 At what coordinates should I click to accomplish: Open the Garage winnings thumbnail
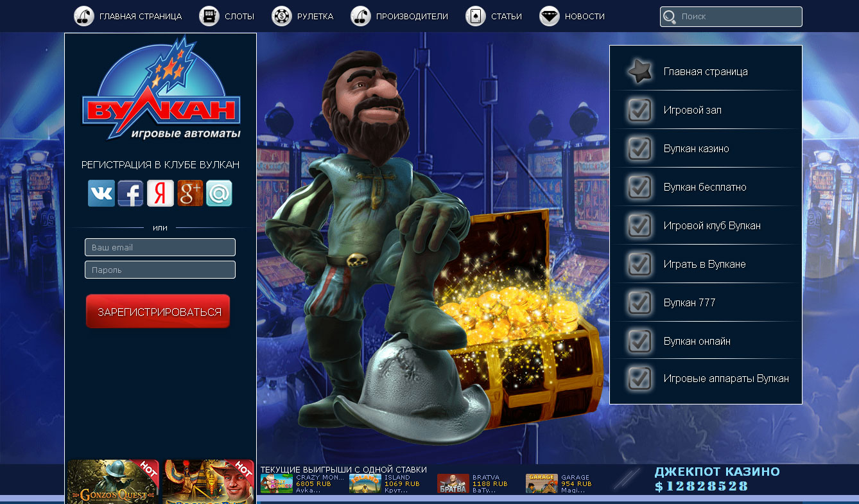point(541,483)
